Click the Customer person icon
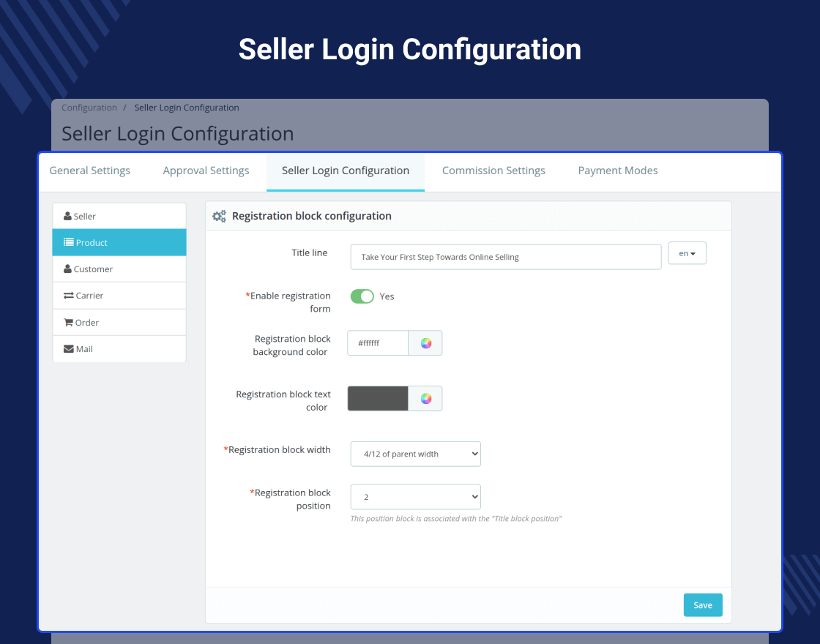The height and width of the screenshot is (644, 820). click(x=67, y=269)
